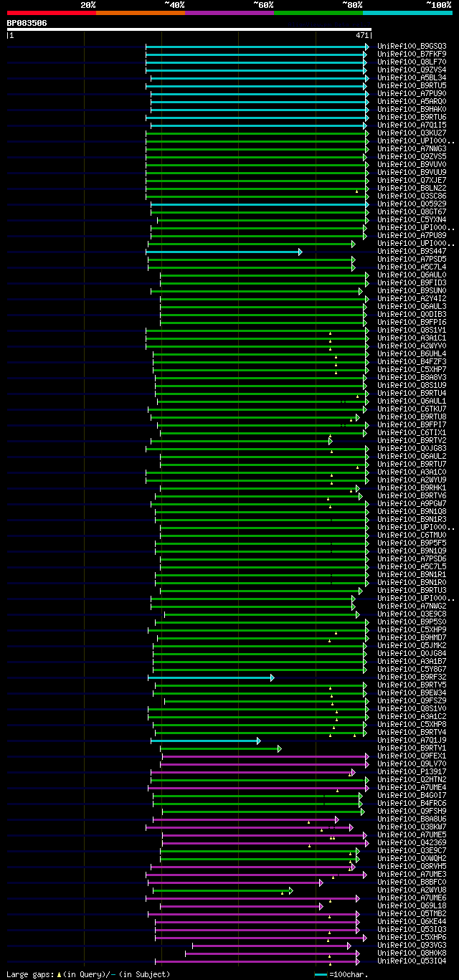This screenshot has height=980, width=459.
Task: Click the UniRef100_A7PSD6 label
Action: (x=412, y=559)
